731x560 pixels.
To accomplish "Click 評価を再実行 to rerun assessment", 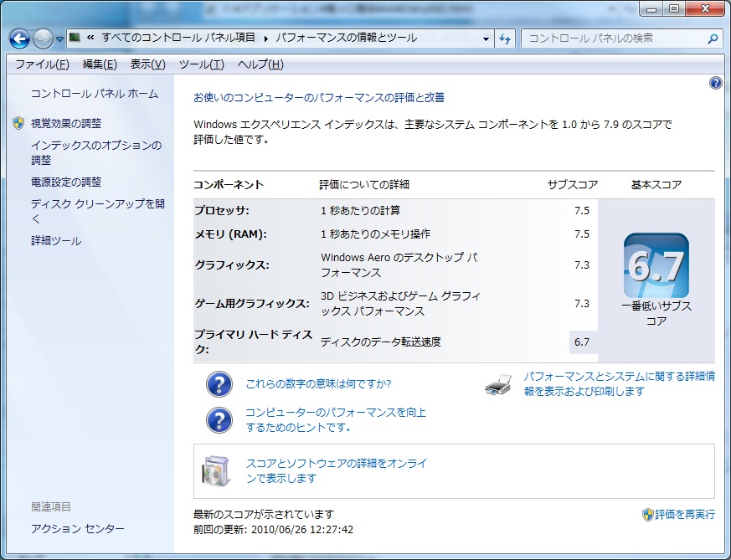I will click(x=684, y=515).
